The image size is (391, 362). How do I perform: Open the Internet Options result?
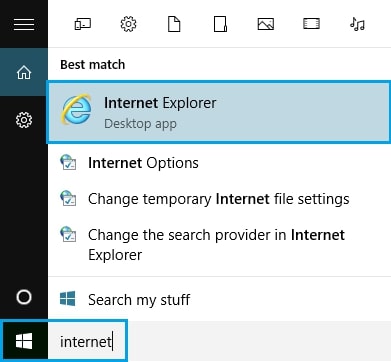pos(219,163)
